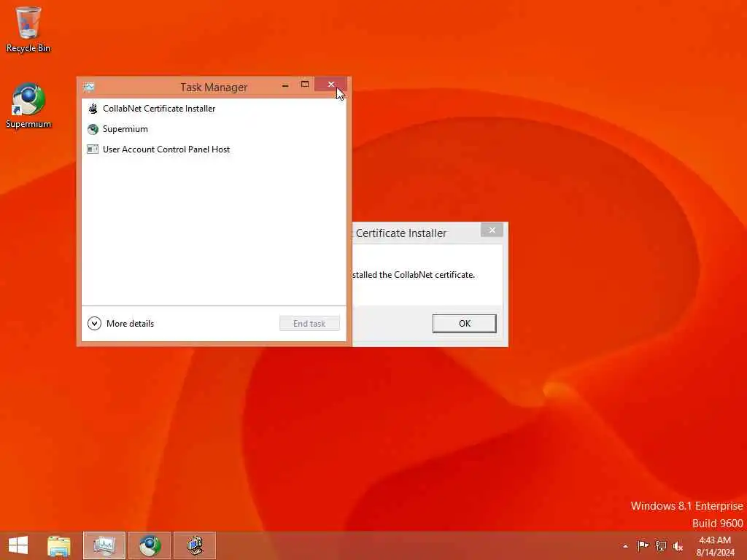Close the Certificate Installer dialog
The height and width of the screenshot is (560, 747).
point(492,230)
